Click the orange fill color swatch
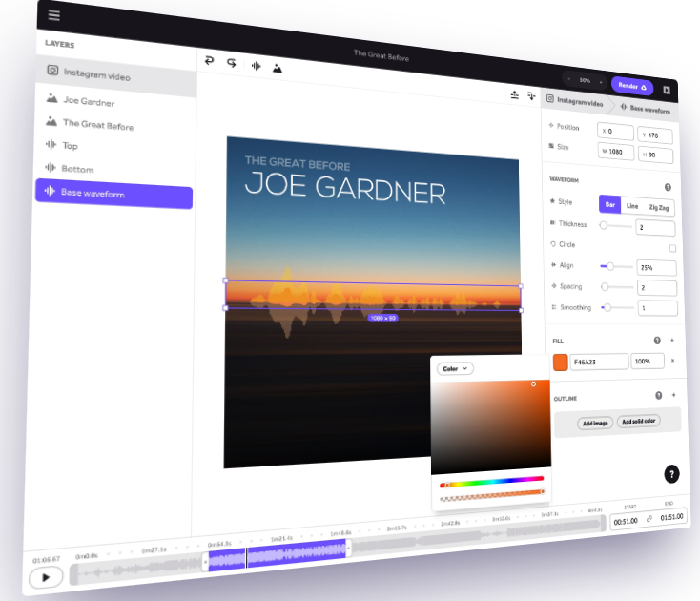This screenshot has width=700, height=601. (560, 362)
